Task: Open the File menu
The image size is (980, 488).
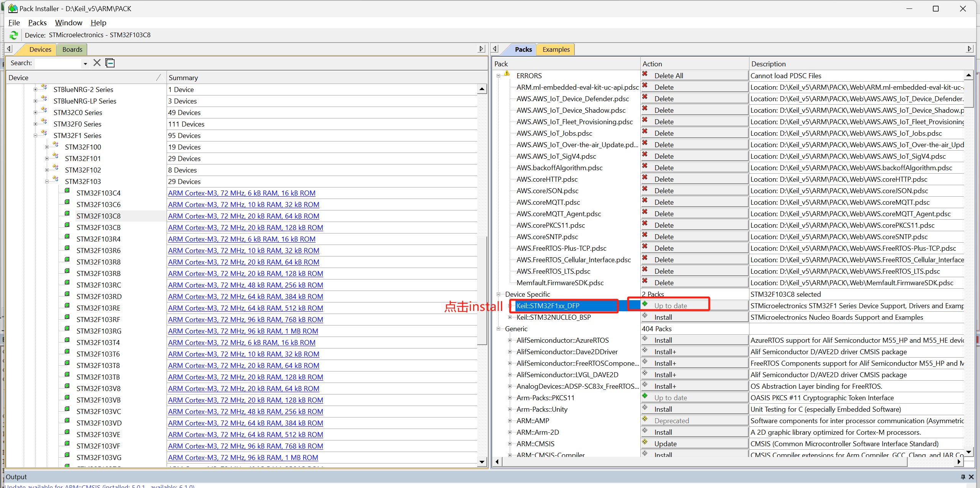Action: (14, 23)
